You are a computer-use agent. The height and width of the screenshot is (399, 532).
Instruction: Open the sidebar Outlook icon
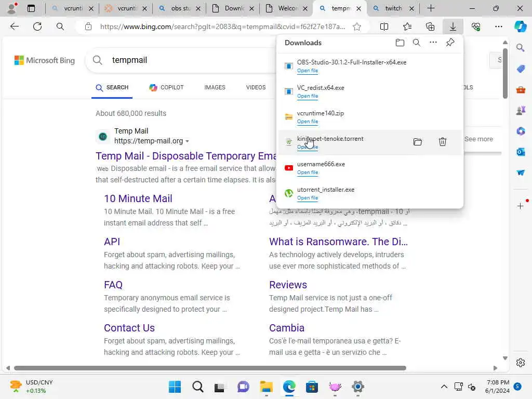tap(521, 152)
